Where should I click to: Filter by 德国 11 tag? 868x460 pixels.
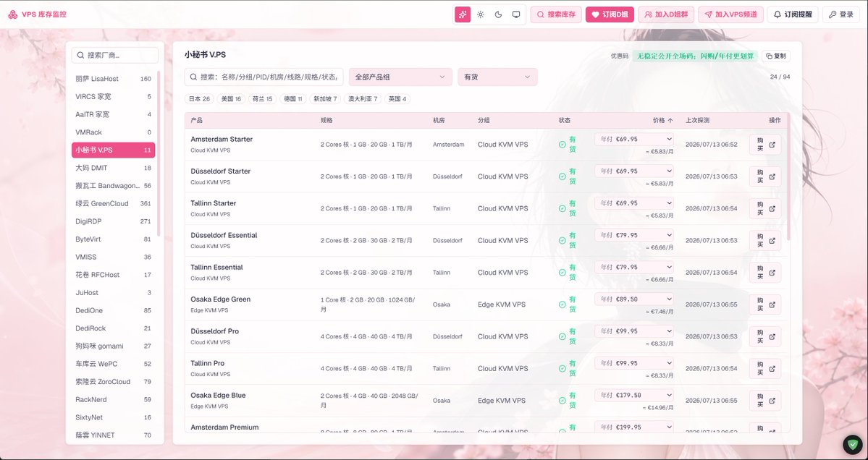coord(293,99)
